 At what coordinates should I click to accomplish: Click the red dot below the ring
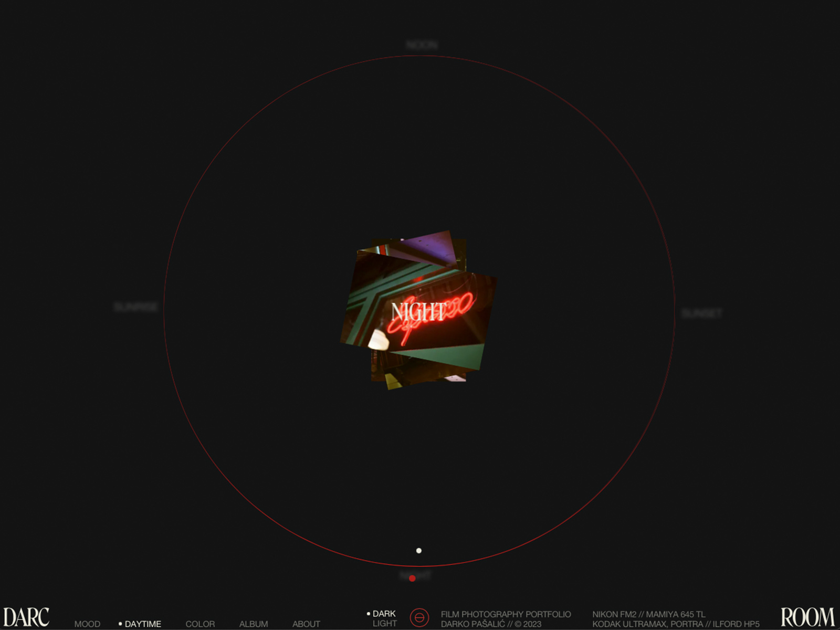(x=412, y=578)
